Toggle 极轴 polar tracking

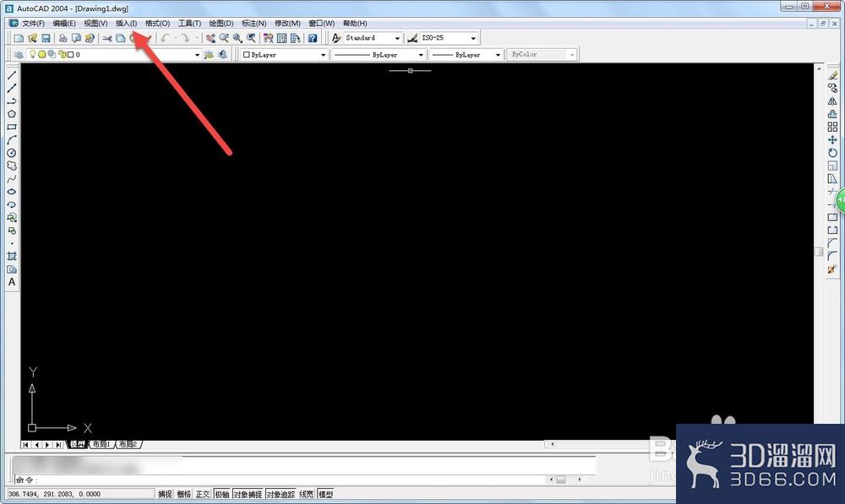click(x=222, y=494)
